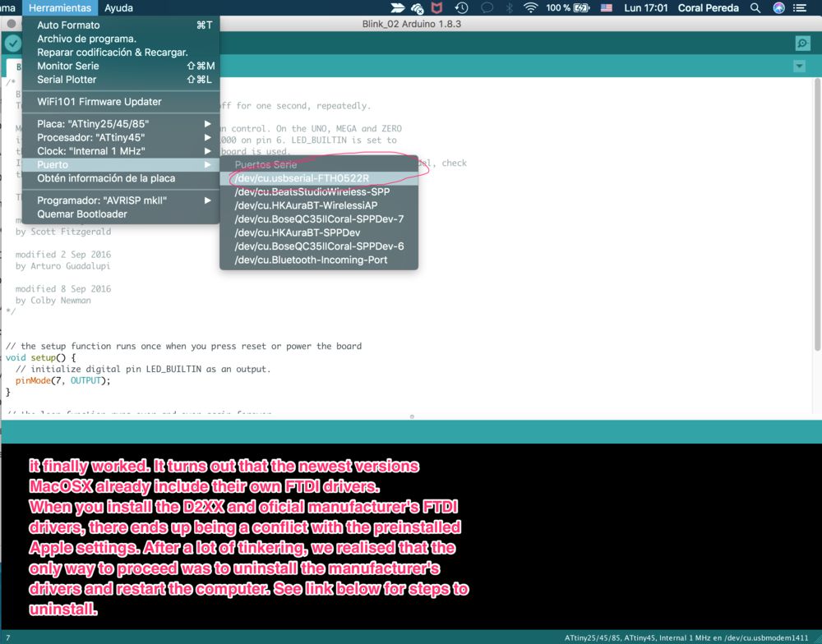
Task: Open WiFi101 Firmware Updater
Action: [x=121, y=102]
